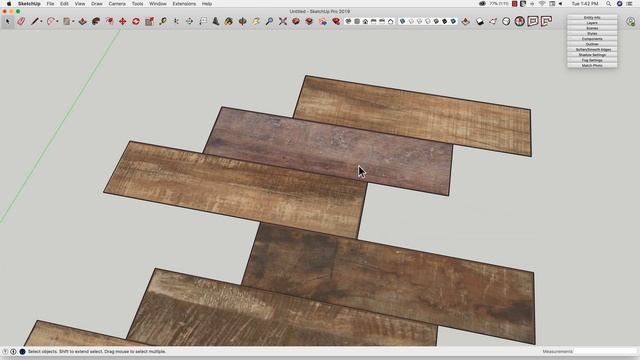Open macOS Spotlight search

pyautogui.click(x=609, y=4)
